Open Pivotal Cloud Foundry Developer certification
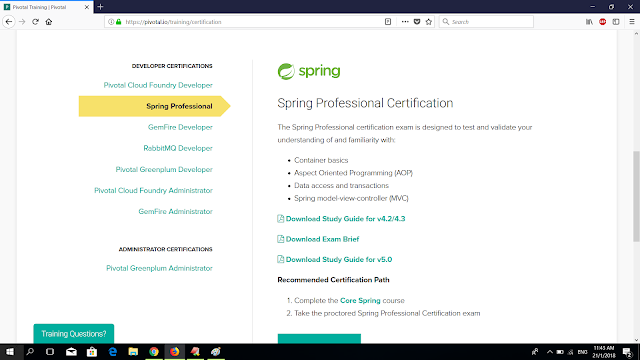Viewport: 640px width, 360px height. pos(158,85)
